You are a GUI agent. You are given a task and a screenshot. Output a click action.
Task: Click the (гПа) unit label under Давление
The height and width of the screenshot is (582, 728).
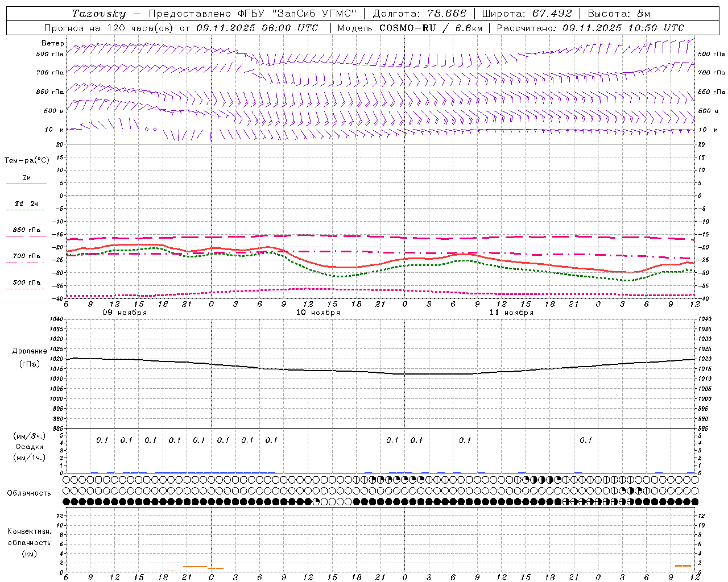tap(29, 364)
